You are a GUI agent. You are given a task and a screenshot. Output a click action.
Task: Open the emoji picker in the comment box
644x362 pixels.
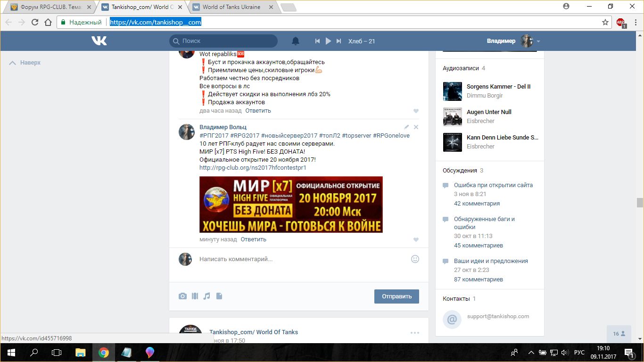point(415,259)
